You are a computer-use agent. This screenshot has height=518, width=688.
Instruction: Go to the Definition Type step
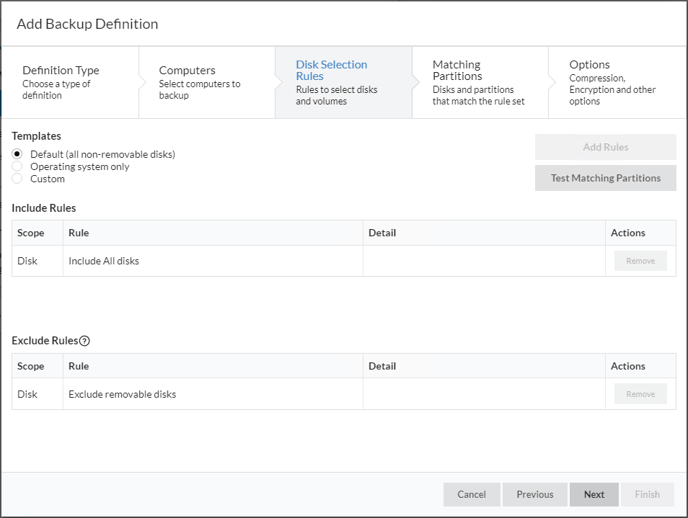tap(70, 82)
